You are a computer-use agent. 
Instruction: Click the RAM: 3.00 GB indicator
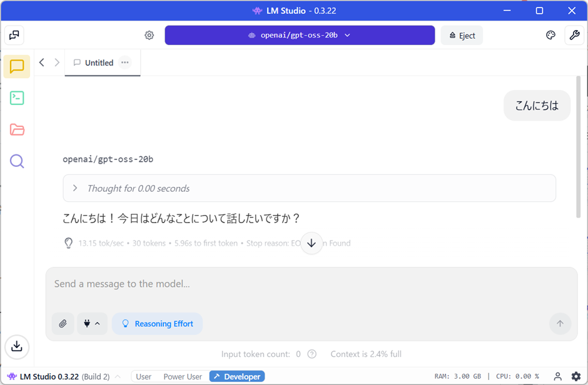coord(457,376)
